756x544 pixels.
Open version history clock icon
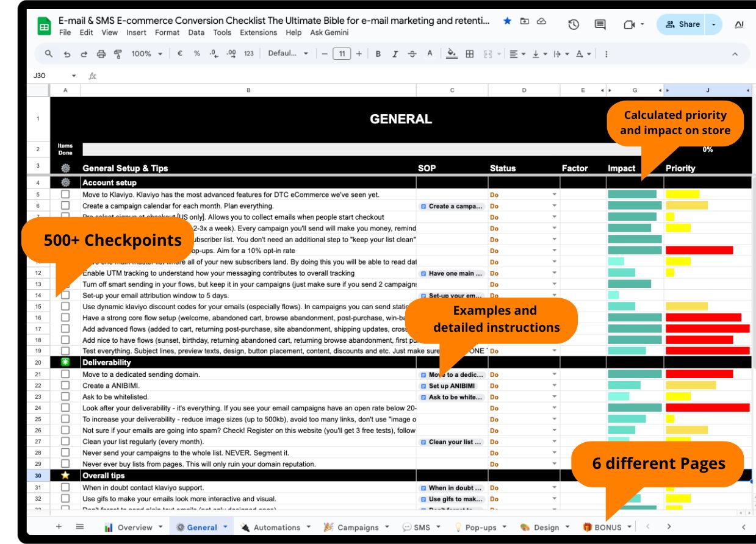tap(573, 24)
